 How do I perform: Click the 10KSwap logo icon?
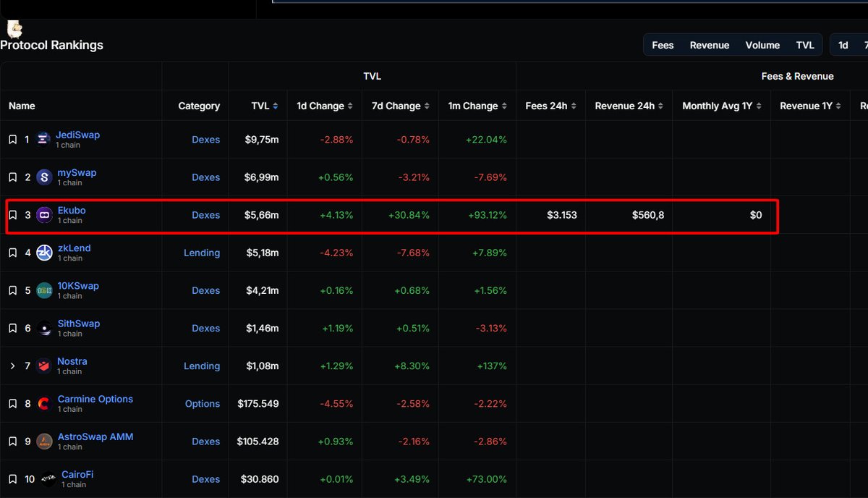point(44,290)
